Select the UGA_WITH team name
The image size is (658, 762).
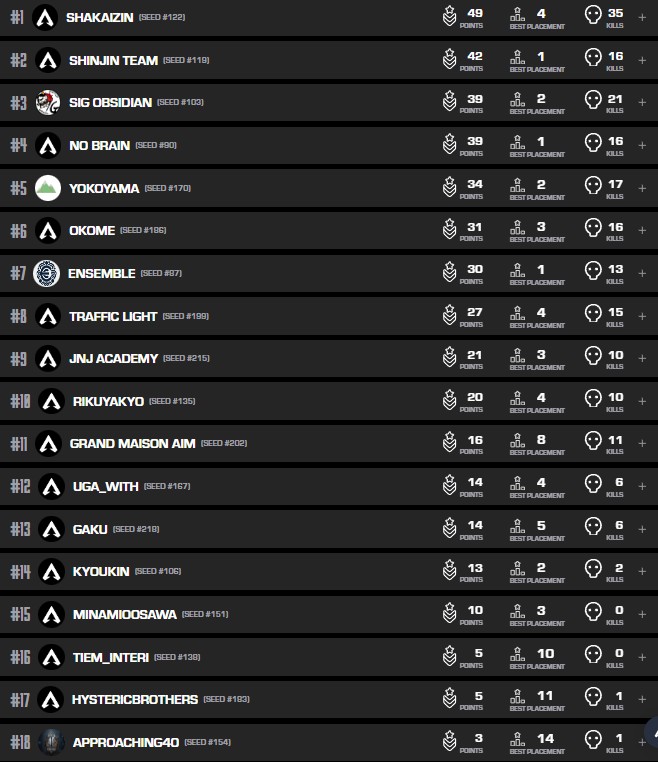105,486
